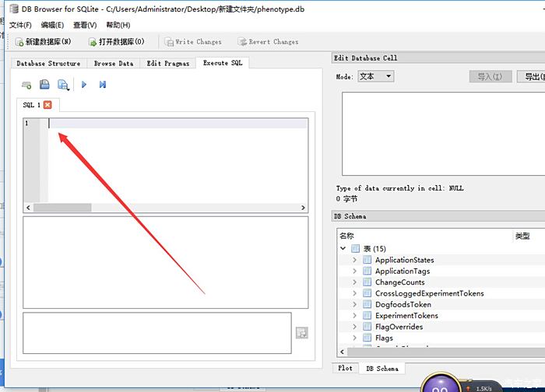The image size is (545, 392).
Task: Expand the ChangeCounts table
Action: [x=354, y=282]
